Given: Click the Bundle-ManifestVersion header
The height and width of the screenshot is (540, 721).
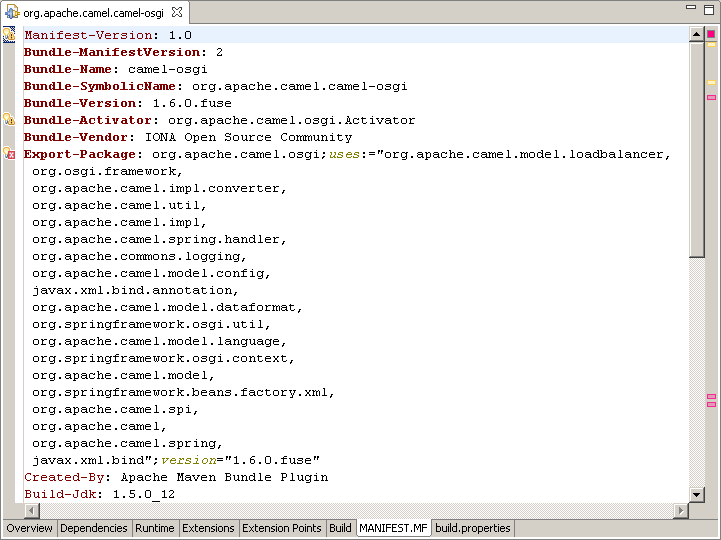Looking at the screenshot, I should point(113,52).
